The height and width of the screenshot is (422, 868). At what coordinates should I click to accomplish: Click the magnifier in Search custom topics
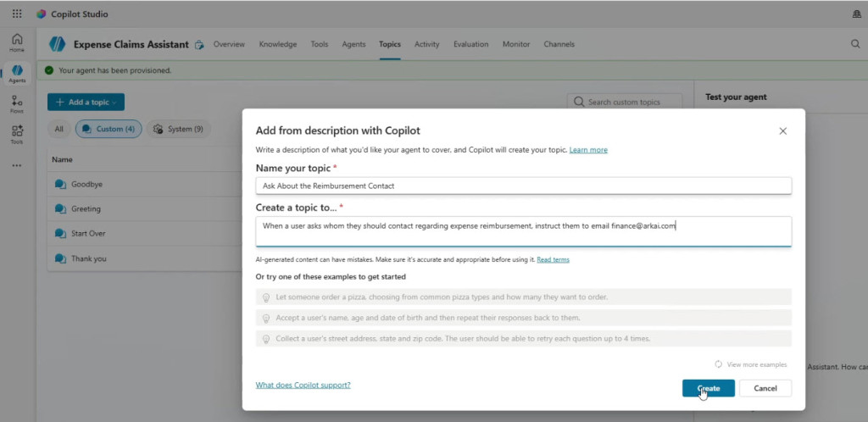pyautogui.click(x=579, y=102)
